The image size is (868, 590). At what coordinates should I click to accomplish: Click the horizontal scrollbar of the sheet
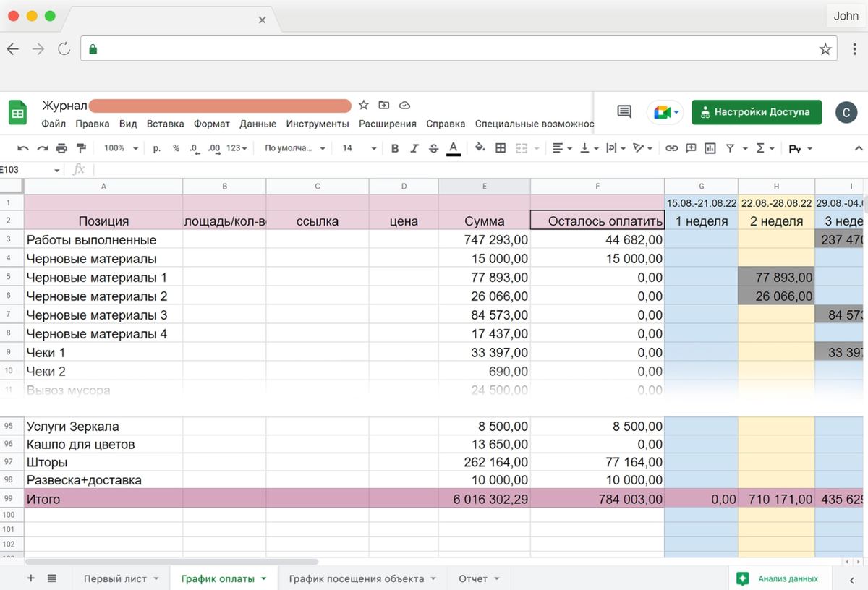[171, 561]
